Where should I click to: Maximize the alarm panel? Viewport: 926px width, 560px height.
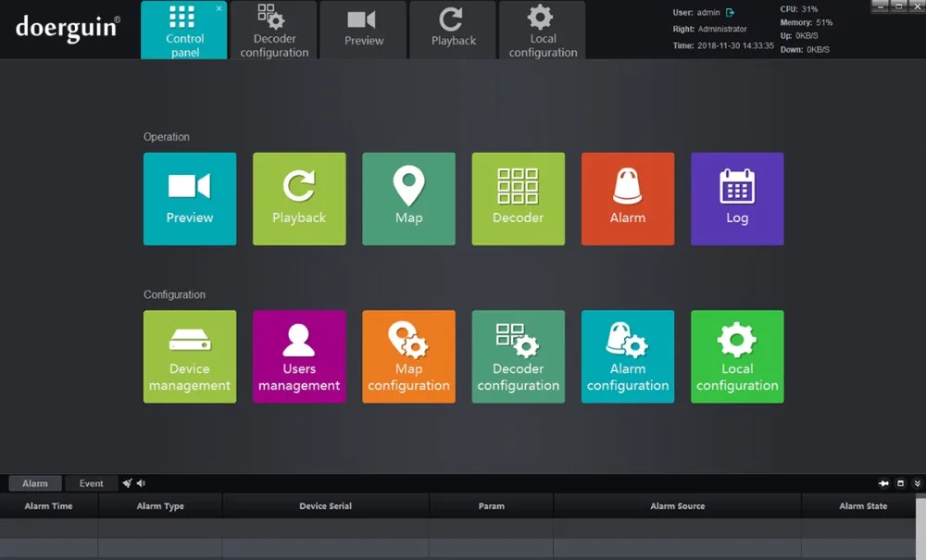click(901, 483)
